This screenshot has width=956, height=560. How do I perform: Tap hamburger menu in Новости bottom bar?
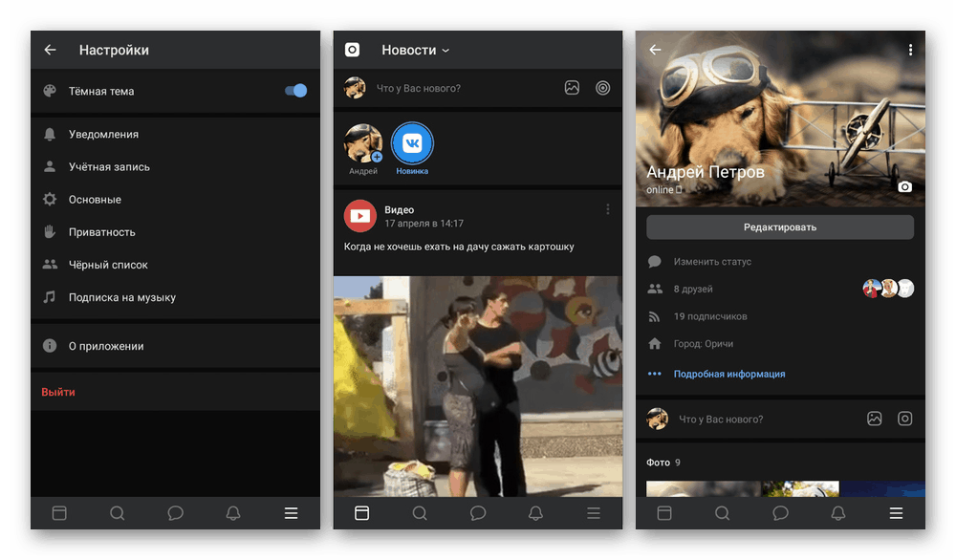(594, 513)
